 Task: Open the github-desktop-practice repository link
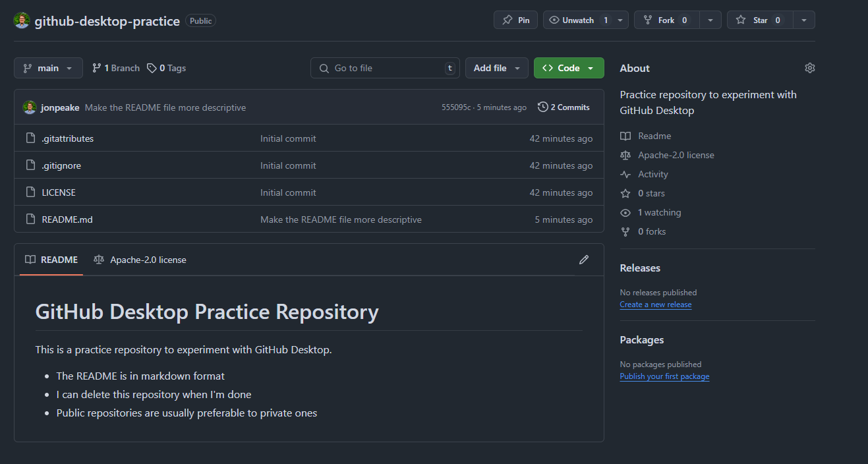point(107,21)
